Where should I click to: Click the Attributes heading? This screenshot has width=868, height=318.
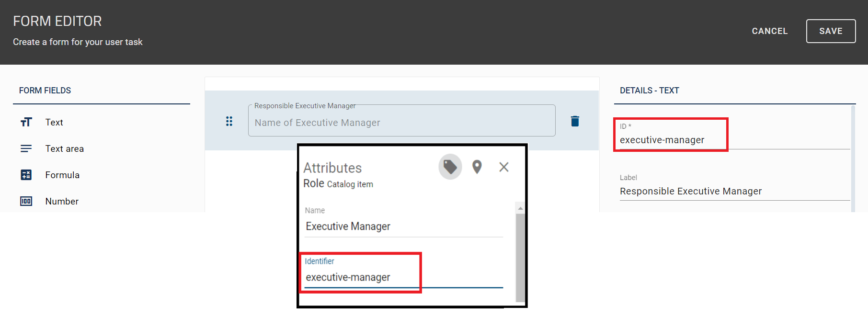click(x=332, y=168)
